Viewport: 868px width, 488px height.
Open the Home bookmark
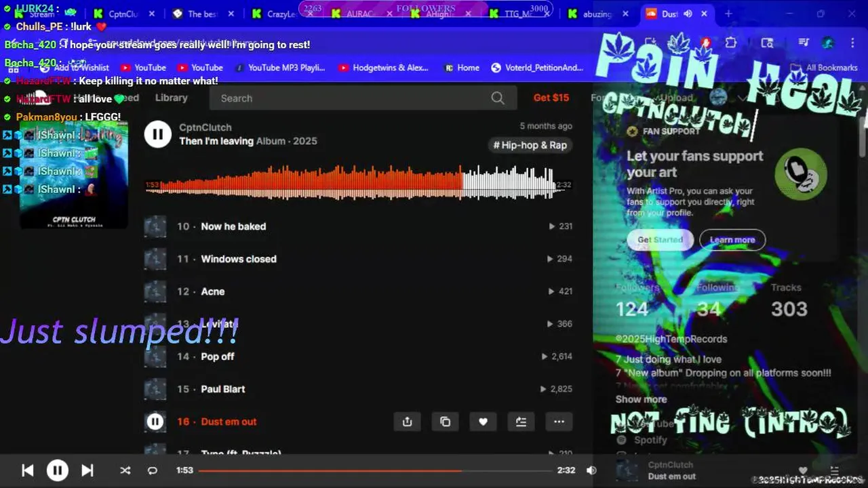coord(461,68)
